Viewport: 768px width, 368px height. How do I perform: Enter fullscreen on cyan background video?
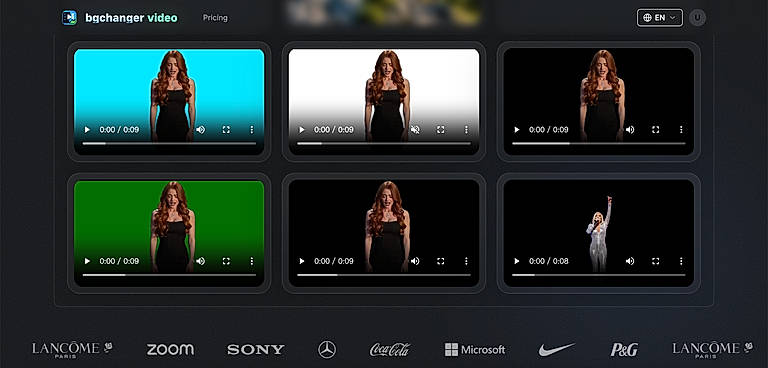coord(226,130)
